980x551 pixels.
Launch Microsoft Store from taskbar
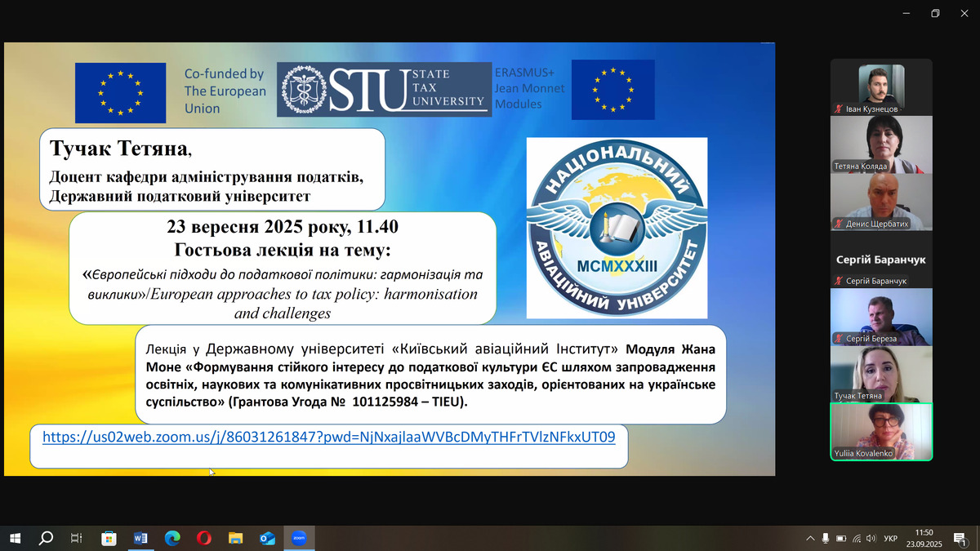click(109, 538)
